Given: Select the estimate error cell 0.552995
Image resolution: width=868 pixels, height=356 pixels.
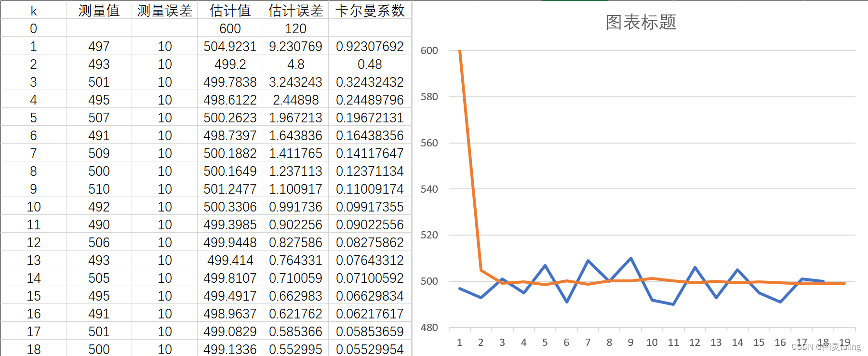Looking at the screenshot, I should (x=295, y=349).
